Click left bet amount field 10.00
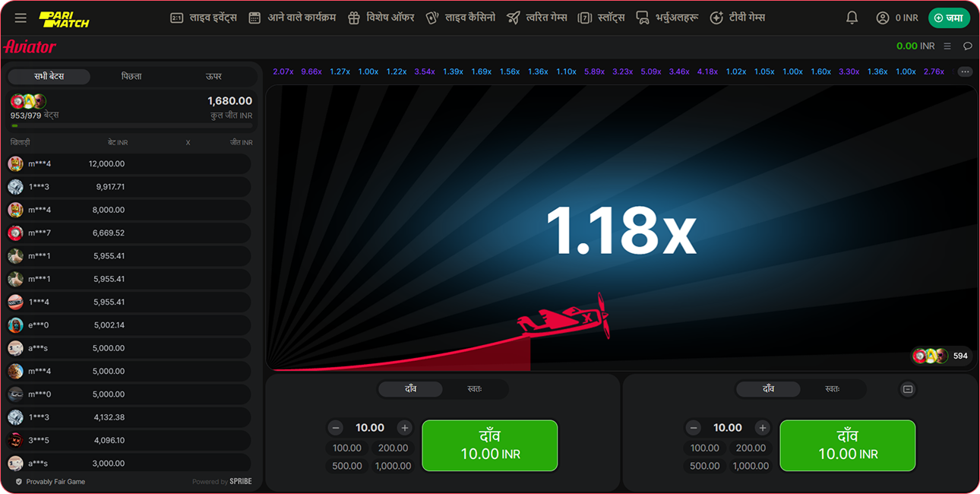Image resolution: width=980 pixels, height=494 pixels. coord(370,428)
